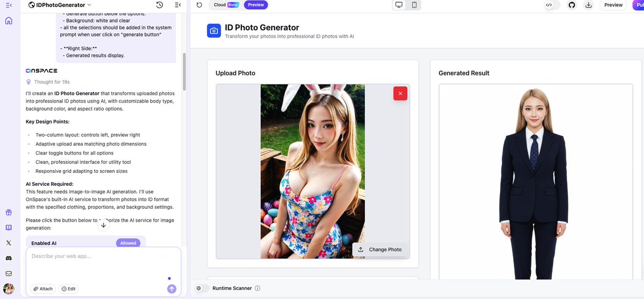Go to the Home icon in sidebar
The width and height of the screenshot is (644, 299).
click(x=9, y=21)
